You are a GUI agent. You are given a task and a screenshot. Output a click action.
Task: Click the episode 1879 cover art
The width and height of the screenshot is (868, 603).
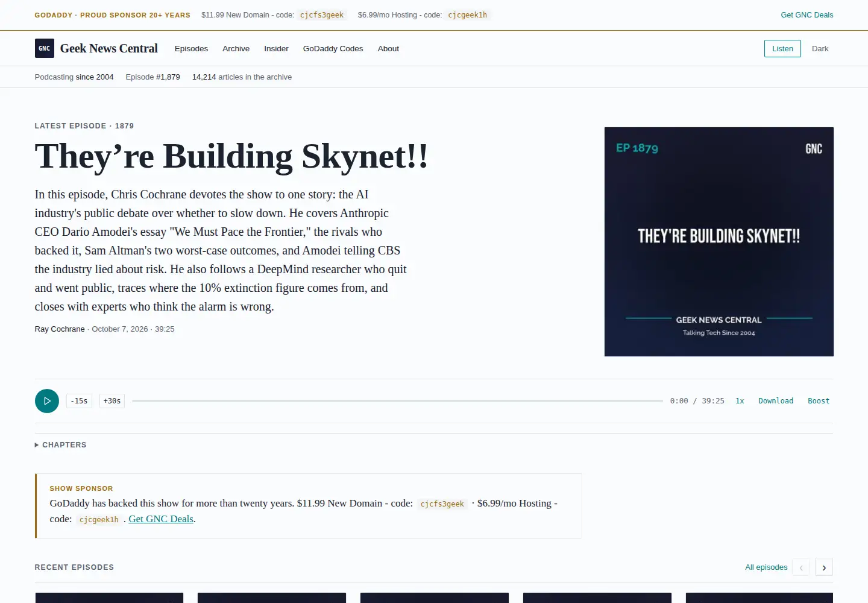tap(719, 242)
